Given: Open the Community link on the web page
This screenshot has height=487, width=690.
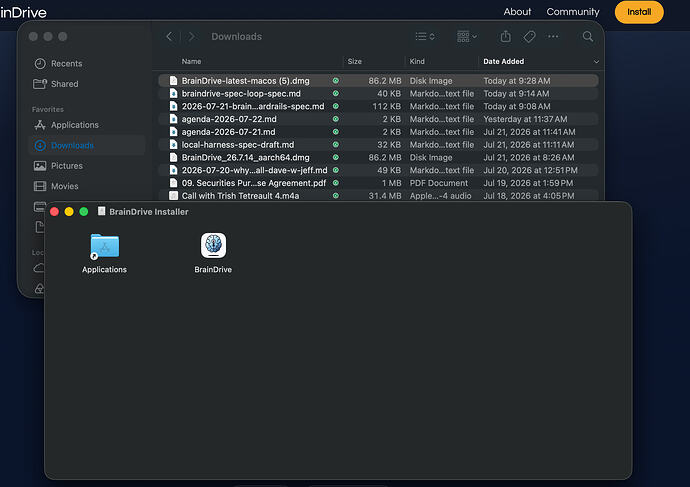Looking at the screenshot, I should 573,12.
